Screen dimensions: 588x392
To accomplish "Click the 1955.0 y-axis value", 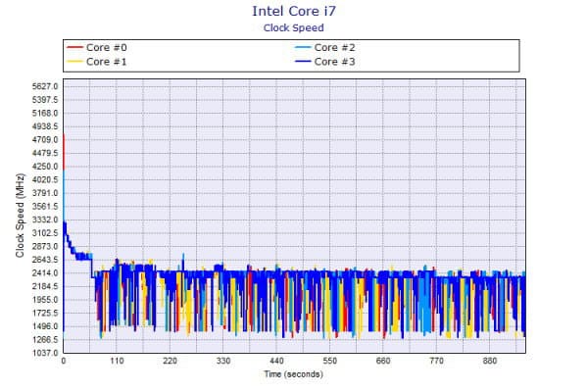I will (x=45, y=300).
